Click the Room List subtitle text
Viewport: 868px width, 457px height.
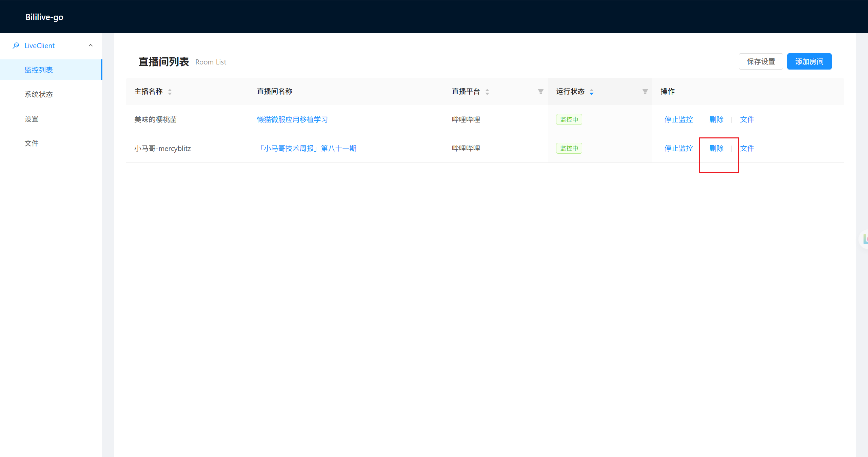click(x=211, y=62)
